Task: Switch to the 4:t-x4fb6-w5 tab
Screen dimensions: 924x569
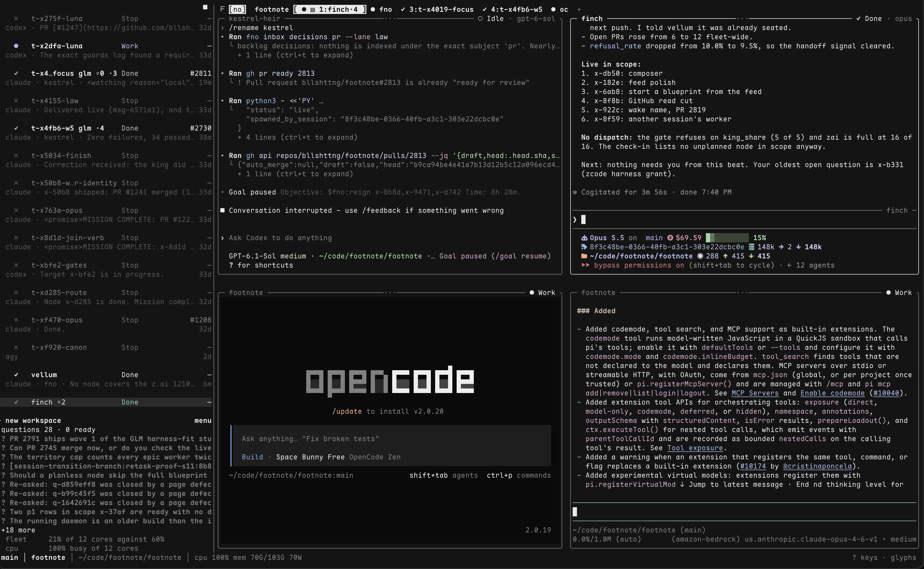Action: pos(512,9)
